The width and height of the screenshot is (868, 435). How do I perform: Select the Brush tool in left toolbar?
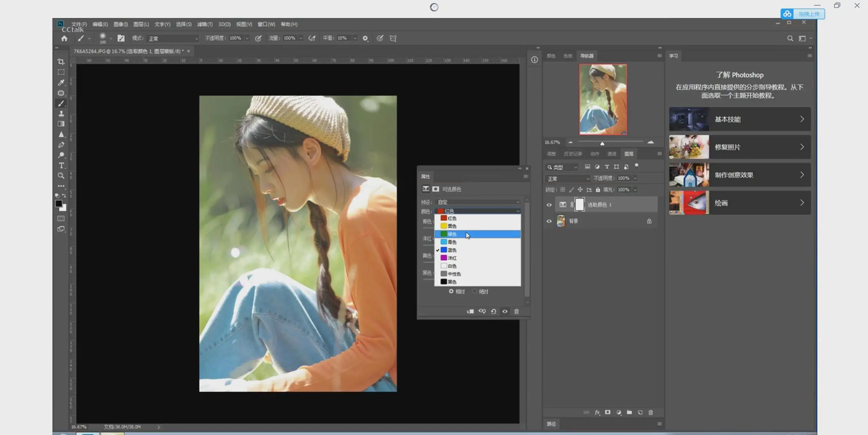tap(61, 103)
